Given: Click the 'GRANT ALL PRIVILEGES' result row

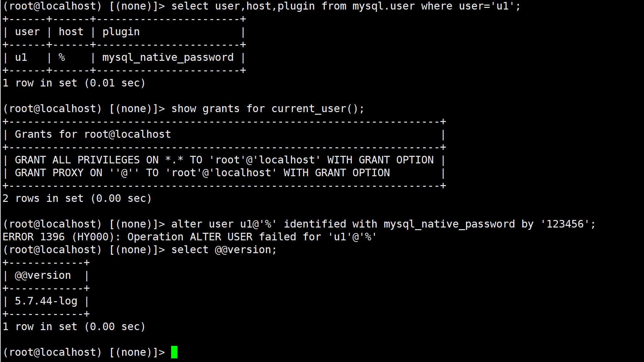Looking at the screenshot, I should [224, 160].
